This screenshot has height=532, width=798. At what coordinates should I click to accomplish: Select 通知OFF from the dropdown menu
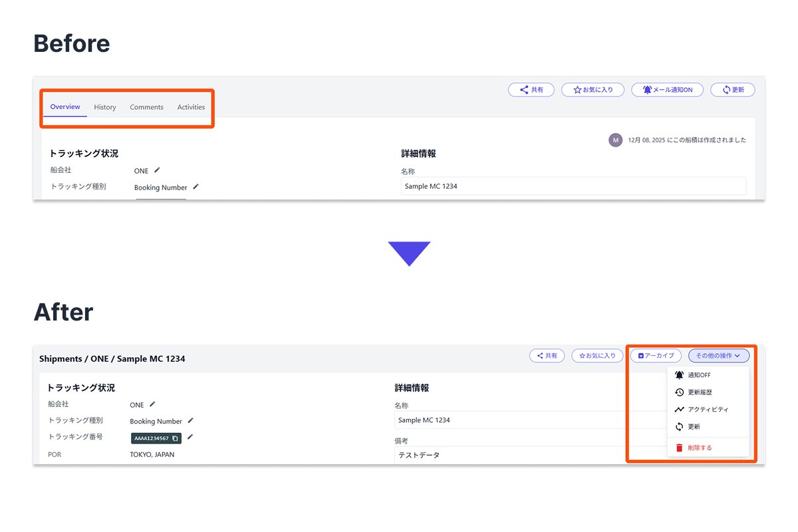tap(698, 375)
